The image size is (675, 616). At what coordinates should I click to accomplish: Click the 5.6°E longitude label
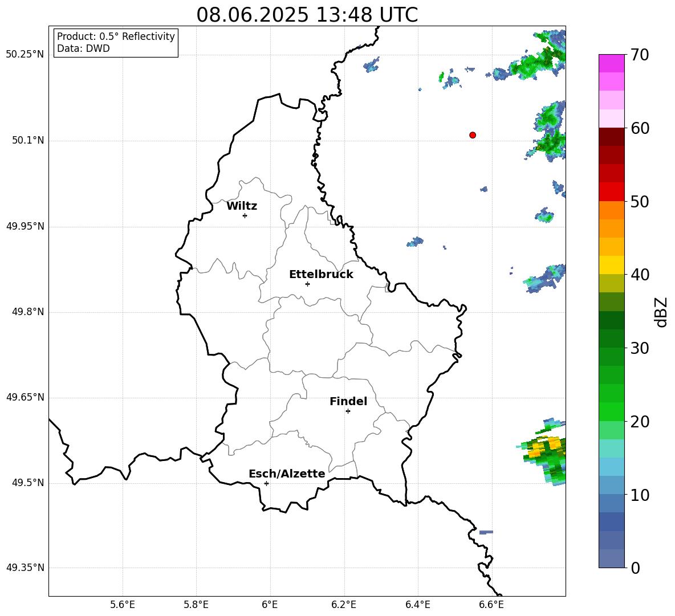coord(123,605)
